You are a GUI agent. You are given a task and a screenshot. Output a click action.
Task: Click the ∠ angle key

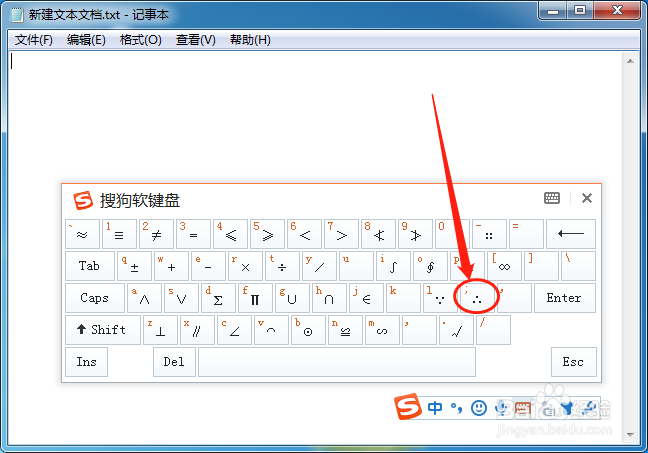click(234, 330)
